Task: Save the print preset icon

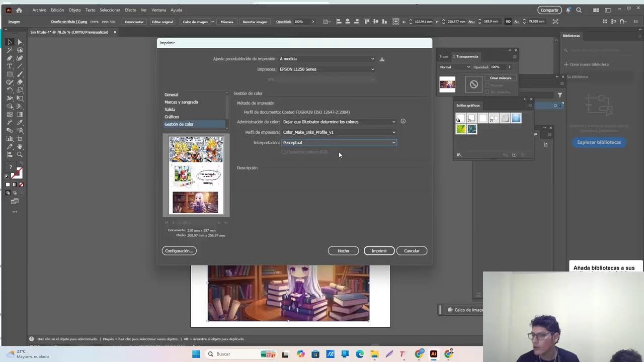Action: point(382,59)
